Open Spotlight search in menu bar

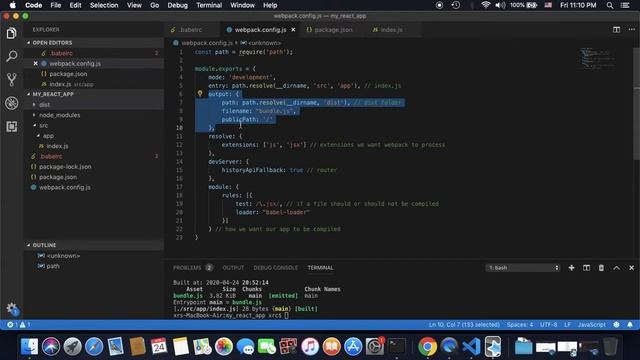[x=610, y=5]
